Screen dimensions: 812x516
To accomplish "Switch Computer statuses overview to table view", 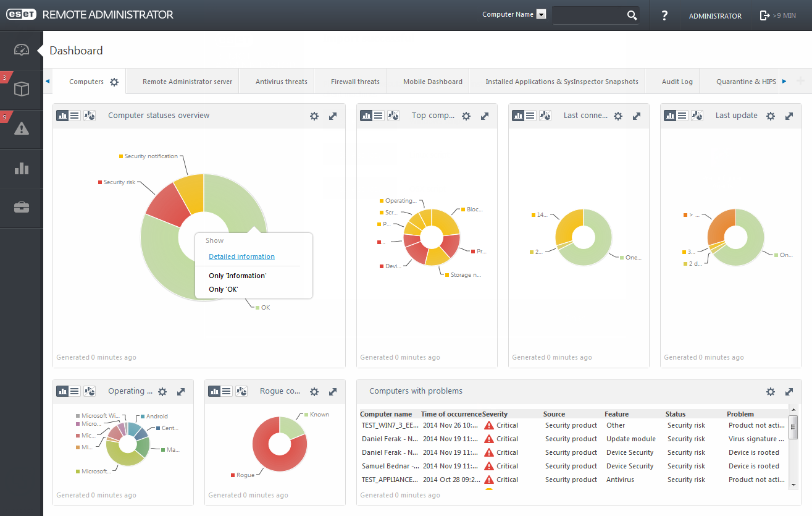I will [x=75, y=116].
